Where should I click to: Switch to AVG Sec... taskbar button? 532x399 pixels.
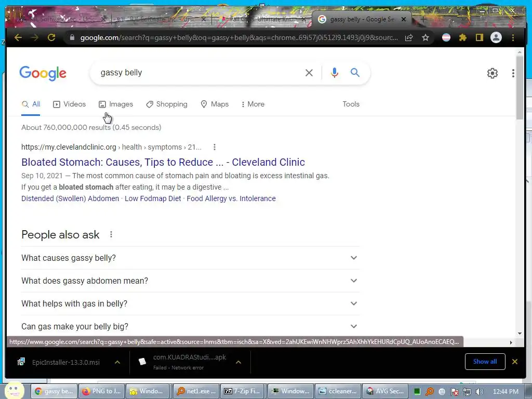[385, 391]
